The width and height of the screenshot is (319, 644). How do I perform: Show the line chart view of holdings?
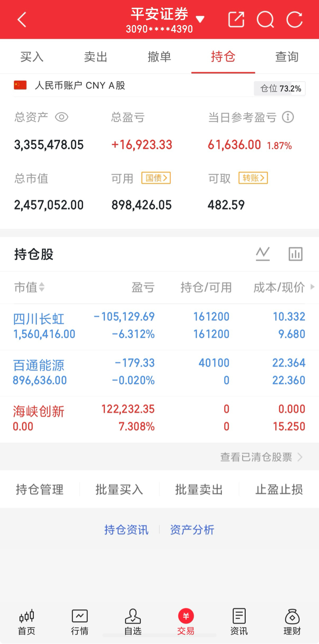pos(263,254)
